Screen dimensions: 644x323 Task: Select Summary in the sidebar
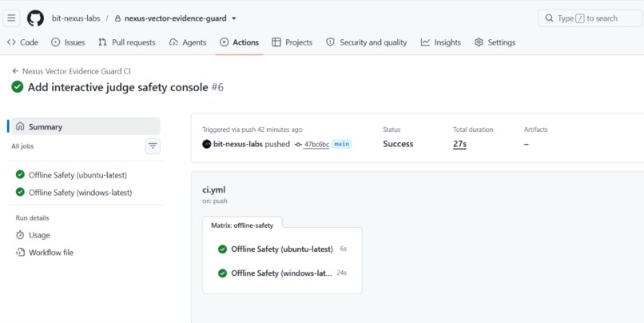pos(85,126)
